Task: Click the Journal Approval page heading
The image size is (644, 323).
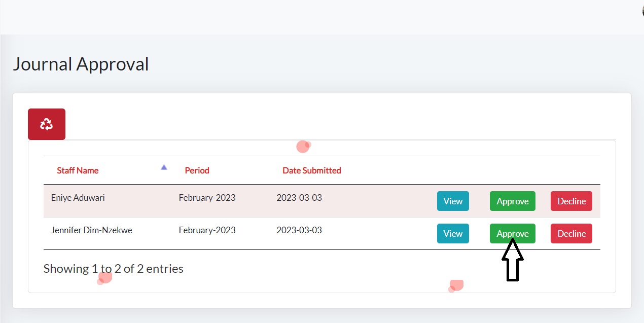Action: point(81,64)
